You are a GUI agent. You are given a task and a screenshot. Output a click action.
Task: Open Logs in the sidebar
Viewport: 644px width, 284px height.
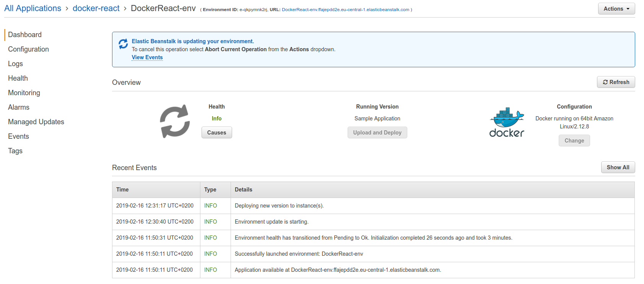(15, 64)
